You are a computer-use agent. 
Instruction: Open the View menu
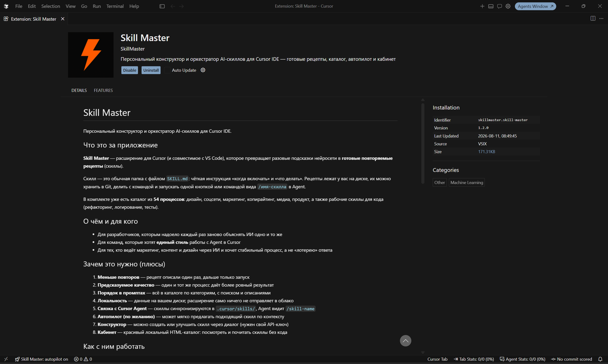pyautogui.click(x=70, y=6)
